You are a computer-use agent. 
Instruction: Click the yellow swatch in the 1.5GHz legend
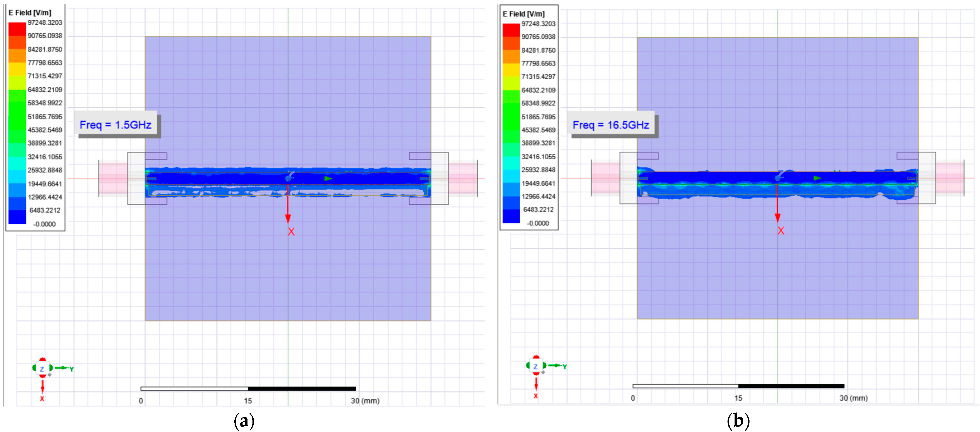[17, 69]
